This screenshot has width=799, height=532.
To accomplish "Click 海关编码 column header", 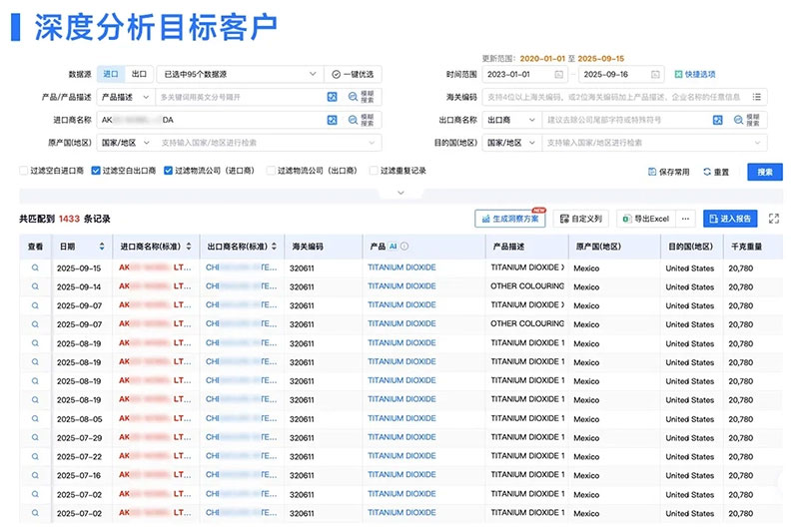I will (308, 247).
